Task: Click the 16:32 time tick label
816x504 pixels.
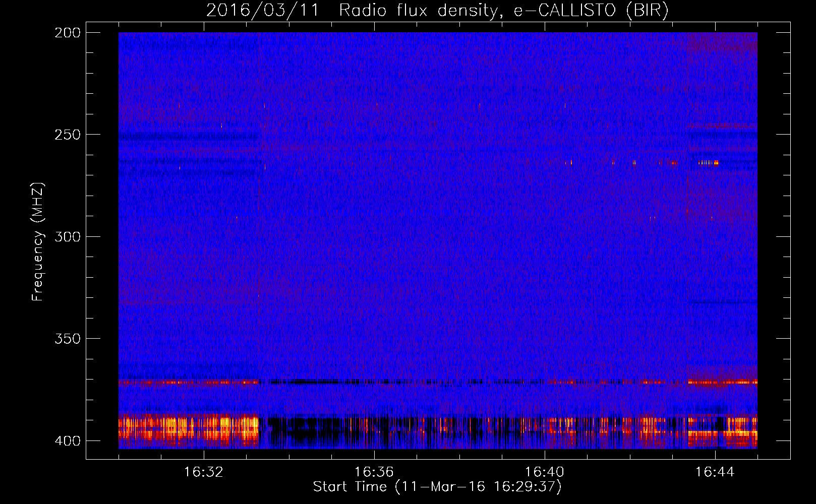Action: pyautogui.click(x=204, y=472)
